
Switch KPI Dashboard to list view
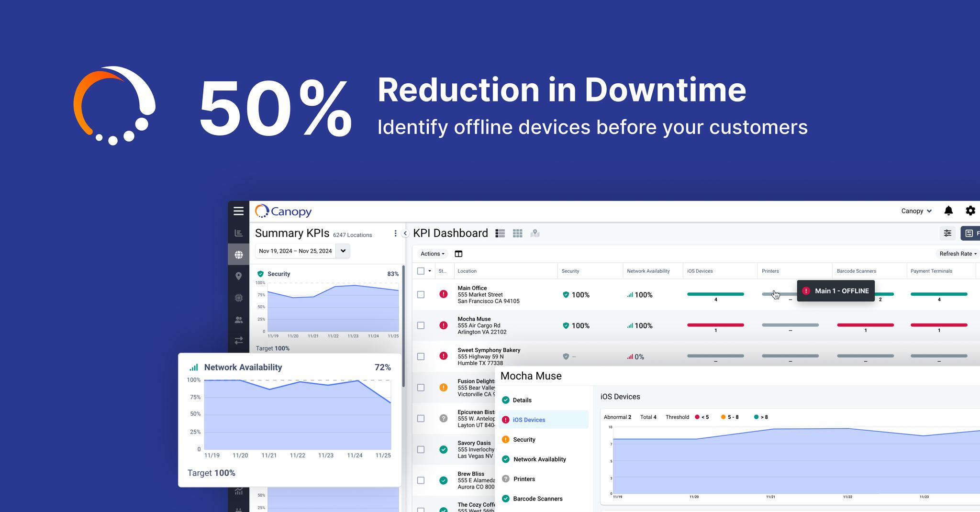500,234
